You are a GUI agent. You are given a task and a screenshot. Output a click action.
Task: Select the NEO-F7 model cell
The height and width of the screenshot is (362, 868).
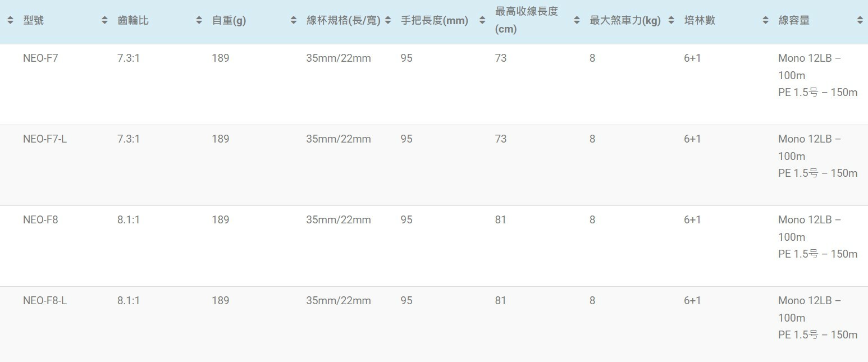pos(40,58)
